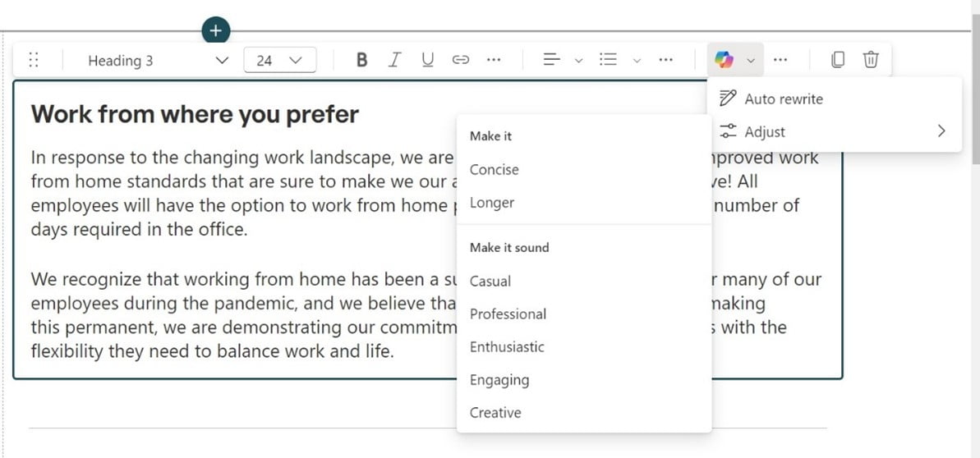Duplicate the web part with copy icon
Viewport: 980px width, 458px height.
click(837, 60)
